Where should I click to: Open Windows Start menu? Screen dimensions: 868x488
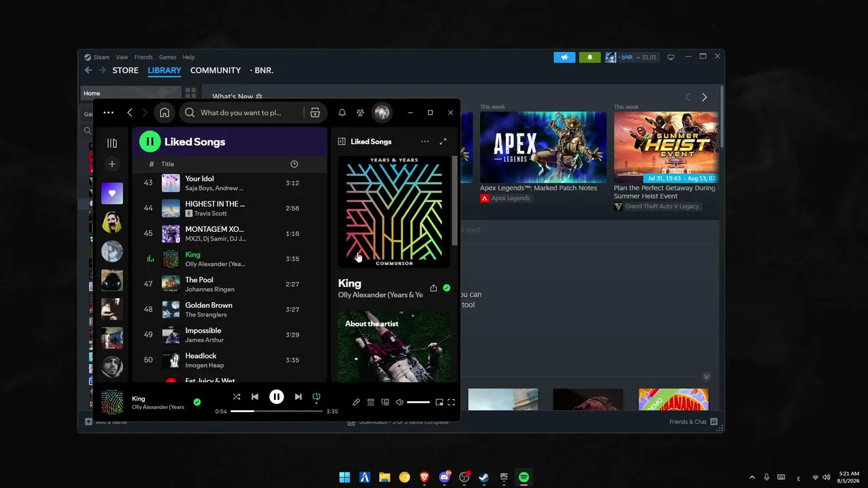[x=344, y=477]
